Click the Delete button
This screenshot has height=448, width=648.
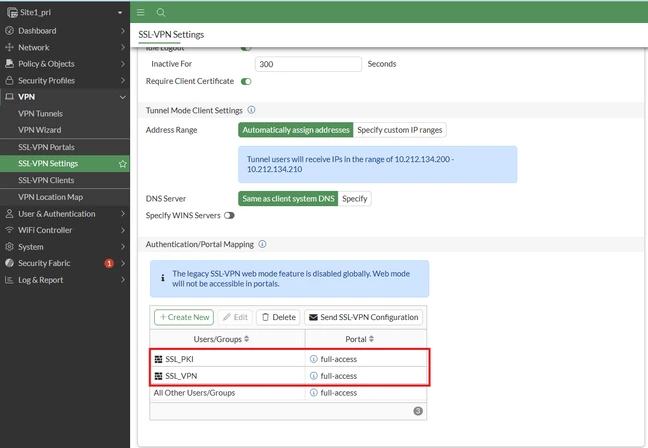click(x=279, y=317)
